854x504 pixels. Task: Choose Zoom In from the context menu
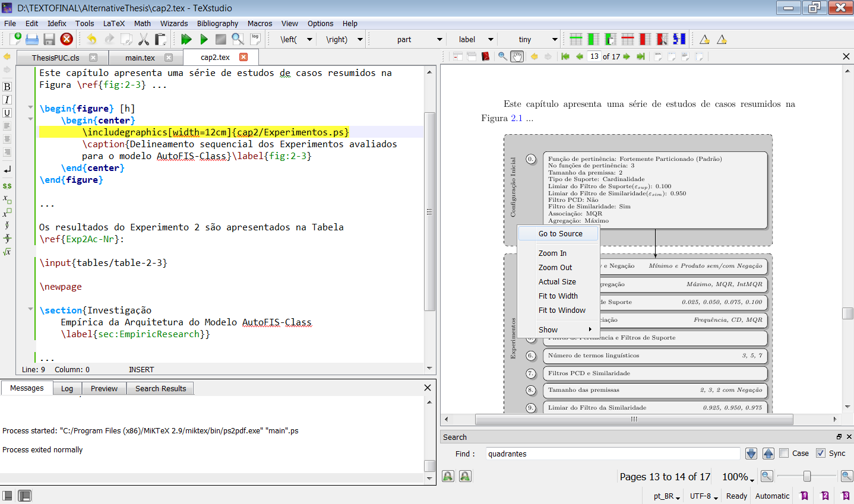click(558, 253)
